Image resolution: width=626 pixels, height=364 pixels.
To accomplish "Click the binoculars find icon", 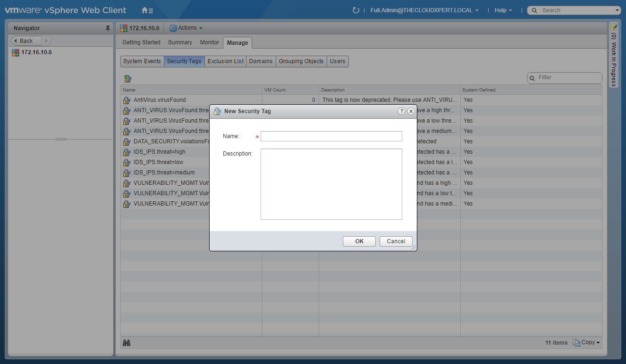I will click(127, 343).
